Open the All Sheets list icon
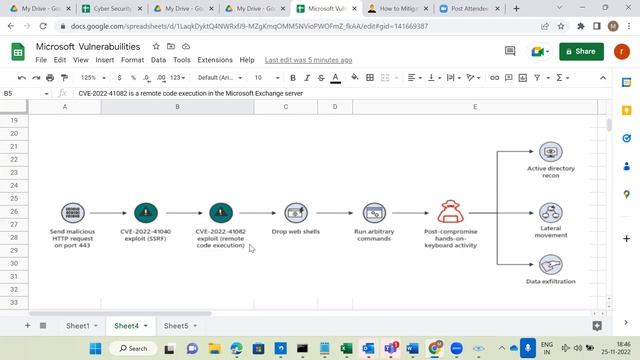The height and width of the screenshot is (360, 640). [x=43, y=325]
